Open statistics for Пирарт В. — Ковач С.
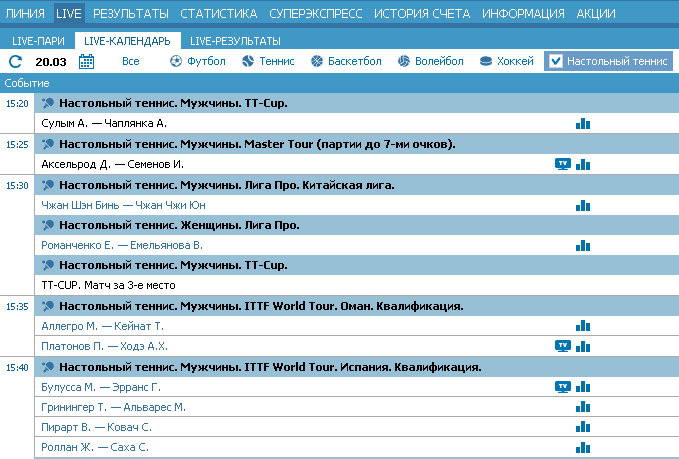 click(x=583, y=427)
